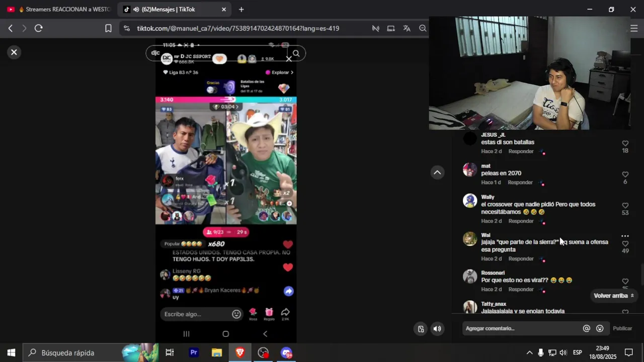Open site settings icon in address bar

click(126, 28)
